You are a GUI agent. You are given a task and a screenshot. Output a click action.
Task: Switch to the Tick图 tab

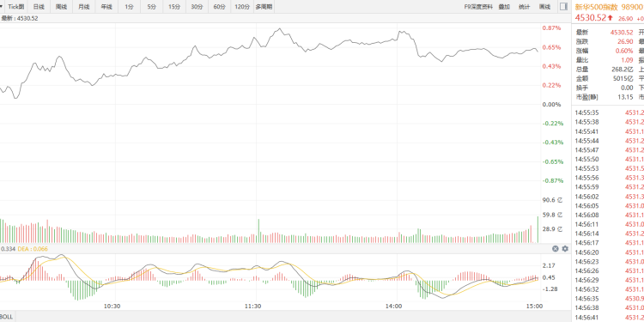pyautogui.click(x=16, y=7)
